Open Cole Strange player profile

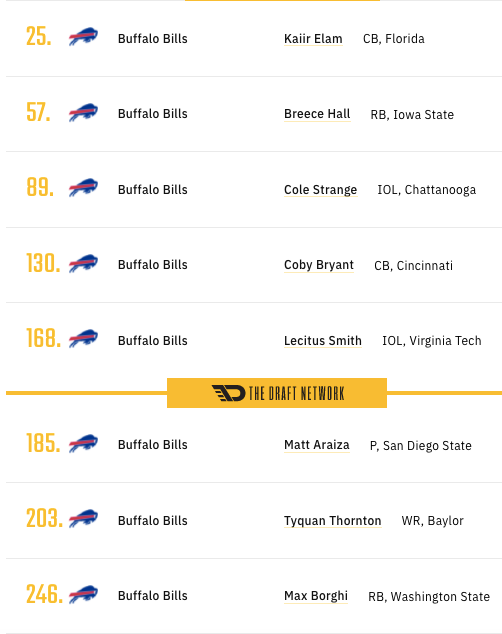click(x=321, y=190)
